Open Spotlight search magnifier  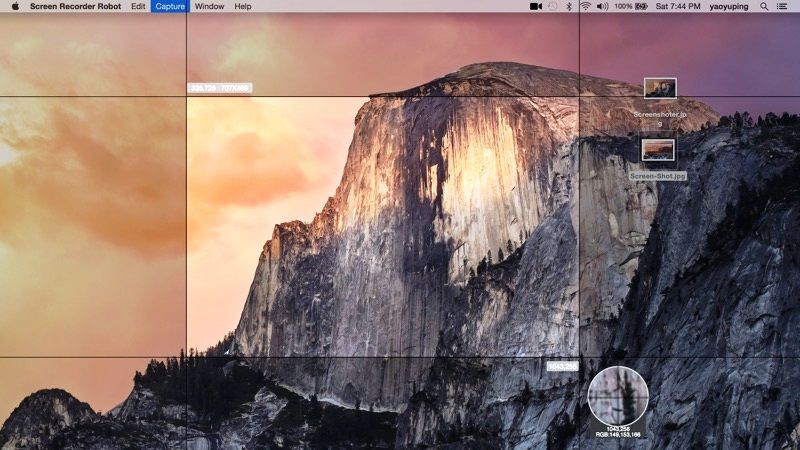(764, 7)
